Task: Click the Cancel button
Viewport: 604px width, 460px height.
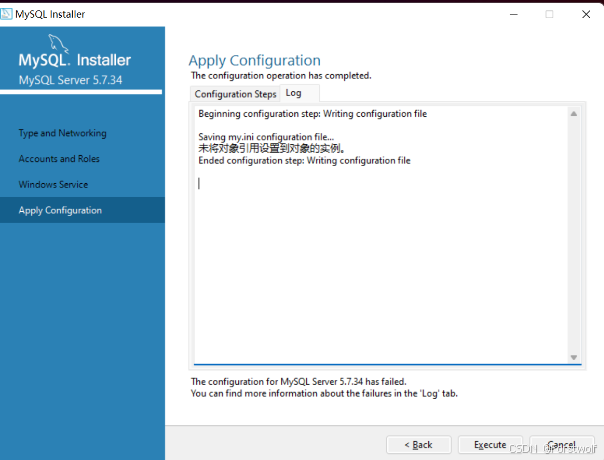Action: coord(562,445)
